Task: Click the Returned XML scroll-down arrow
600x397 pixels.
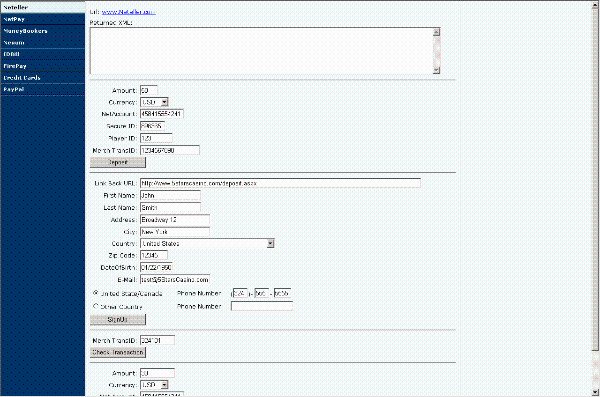Action: [436, 70]
